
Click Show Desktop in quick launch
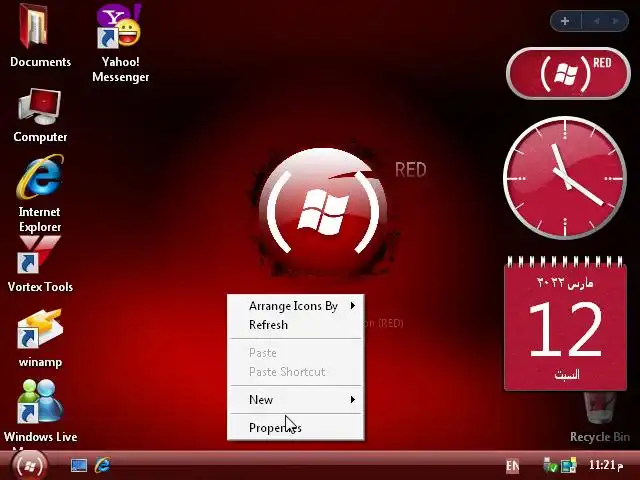79,465
